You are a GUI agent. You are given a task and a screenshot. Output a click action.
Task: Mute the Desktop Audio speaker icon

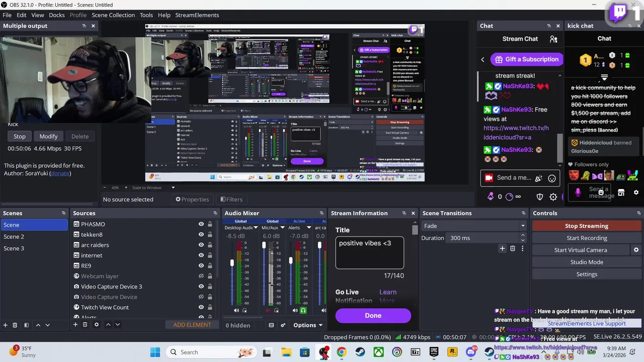click(236, 311)
